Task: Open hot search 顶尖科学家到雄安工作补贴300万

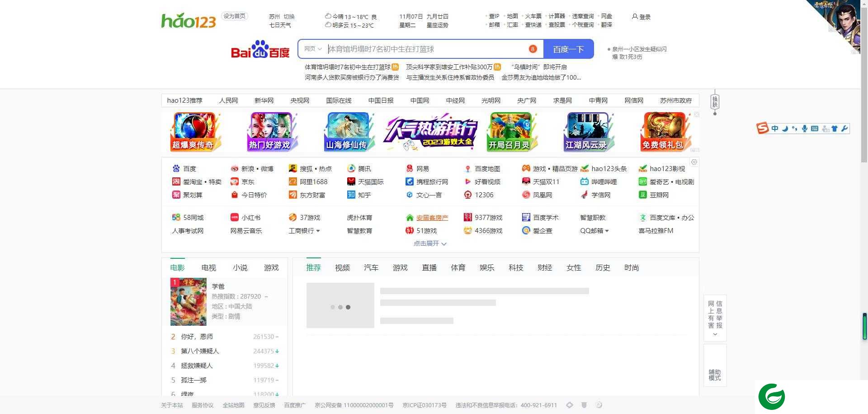Action: pyautogui.click(x=449, y=67)
